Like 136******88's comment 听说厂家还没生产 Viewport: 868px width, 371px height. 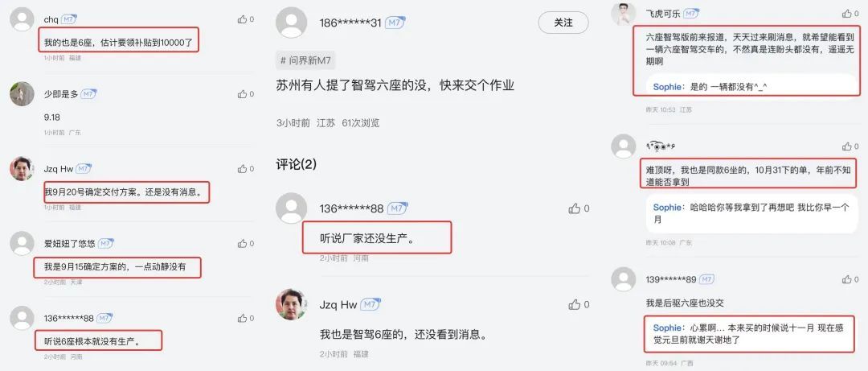579,208
